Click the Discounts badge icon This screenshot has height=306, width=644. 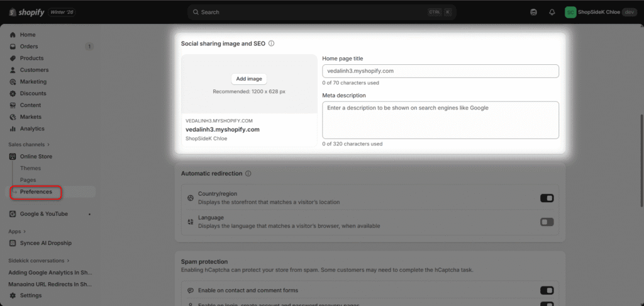(x=13, y=93)
